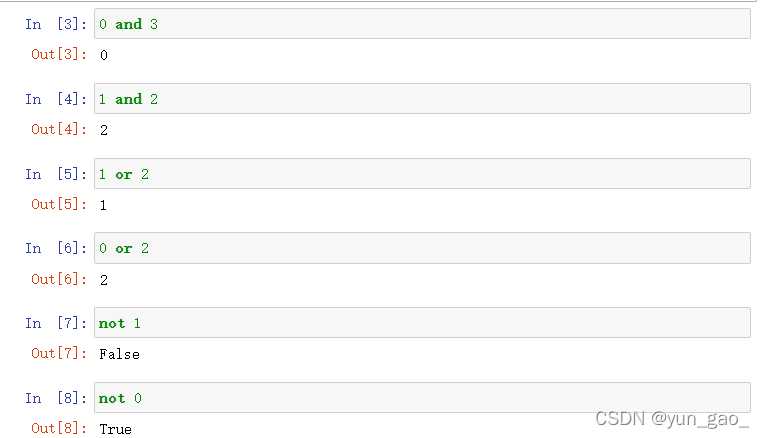Select the In [5] prompt
The image size is (764, 438).
(56, 174)
